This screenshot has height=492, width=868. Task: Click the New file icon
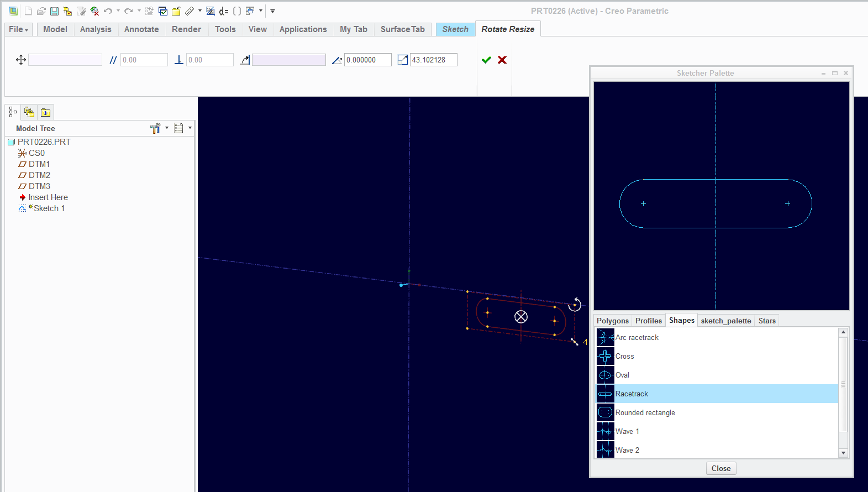(x=28, y=11)
